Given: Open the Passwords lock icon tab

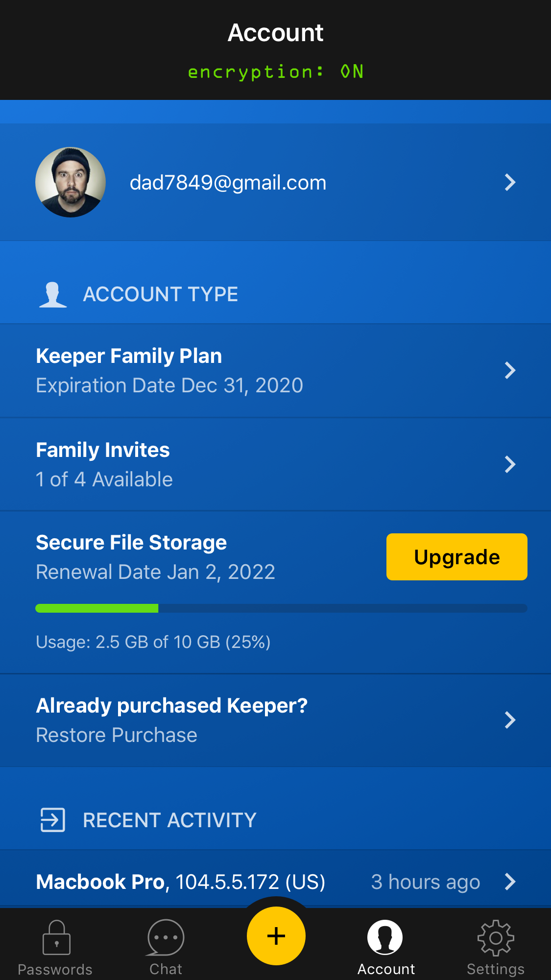Looking at the screenshot, I should (56, 937).
